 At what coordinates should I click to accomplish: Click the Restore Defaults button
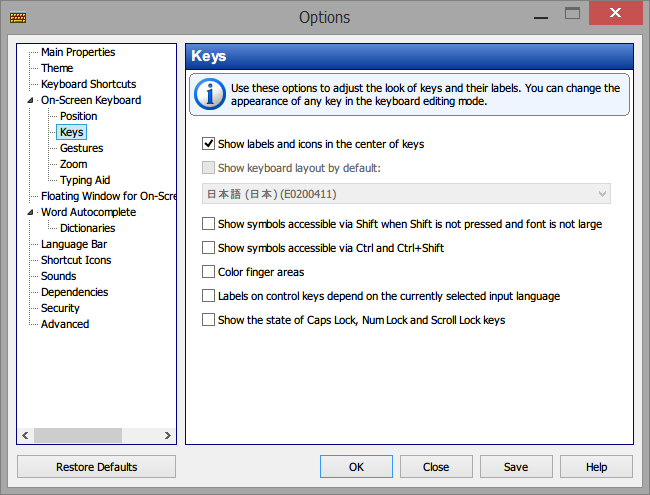(97, 467)
